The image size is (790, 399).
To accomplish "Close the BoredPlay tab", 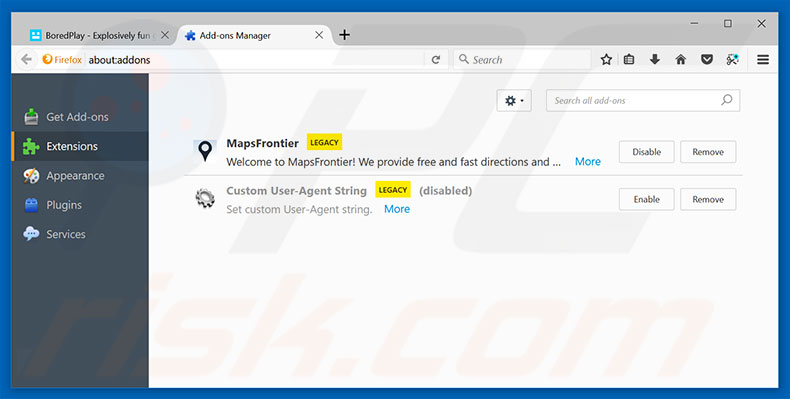I will click(x=165, y=35).
